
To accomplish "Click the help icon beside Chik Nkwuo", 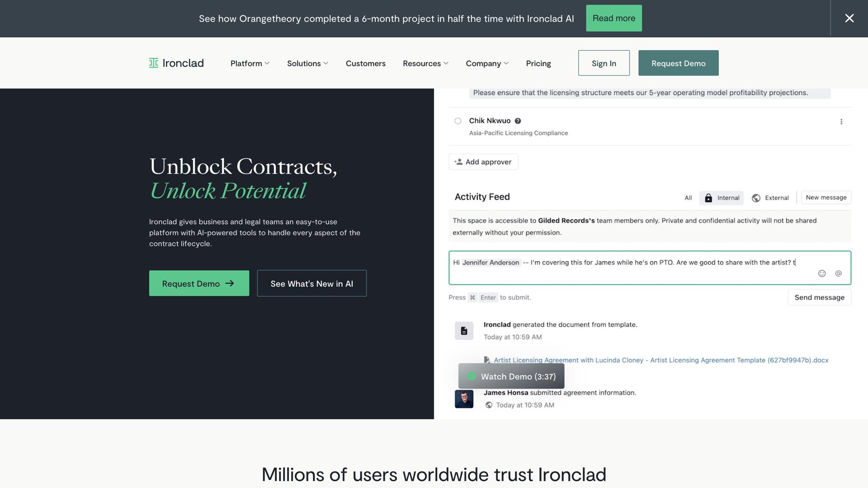I will [518, 121].
